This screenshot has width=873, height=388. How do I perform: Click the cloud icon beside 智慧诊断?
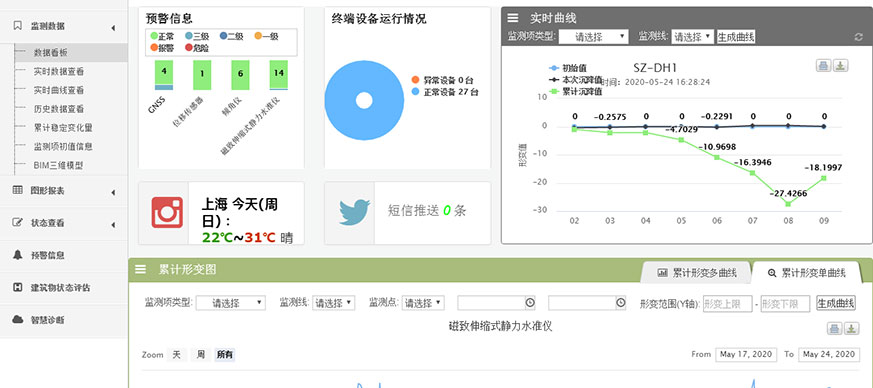[18, 320]
